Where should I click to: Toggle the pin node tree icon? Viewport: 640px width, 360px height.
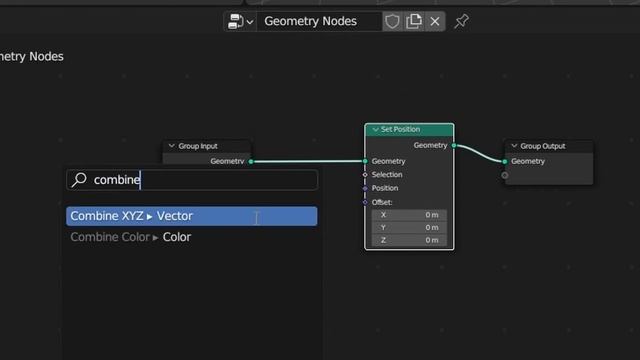coord(461,21)
